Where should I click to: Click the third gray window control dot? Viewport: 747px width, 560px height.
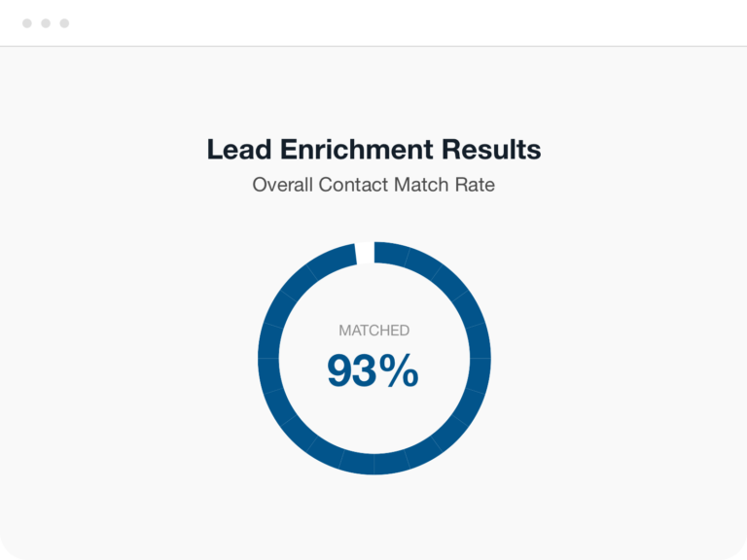coord(64,23)
